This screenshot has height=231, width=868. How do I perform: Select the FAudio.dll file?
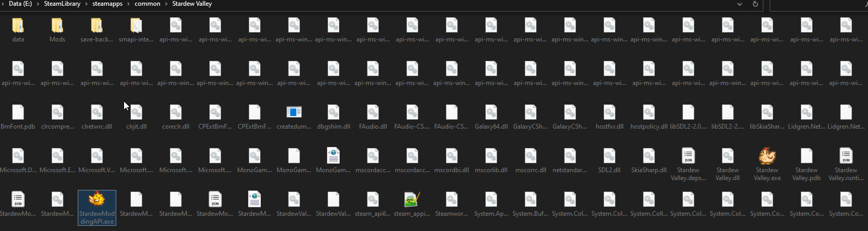[373, 117]
